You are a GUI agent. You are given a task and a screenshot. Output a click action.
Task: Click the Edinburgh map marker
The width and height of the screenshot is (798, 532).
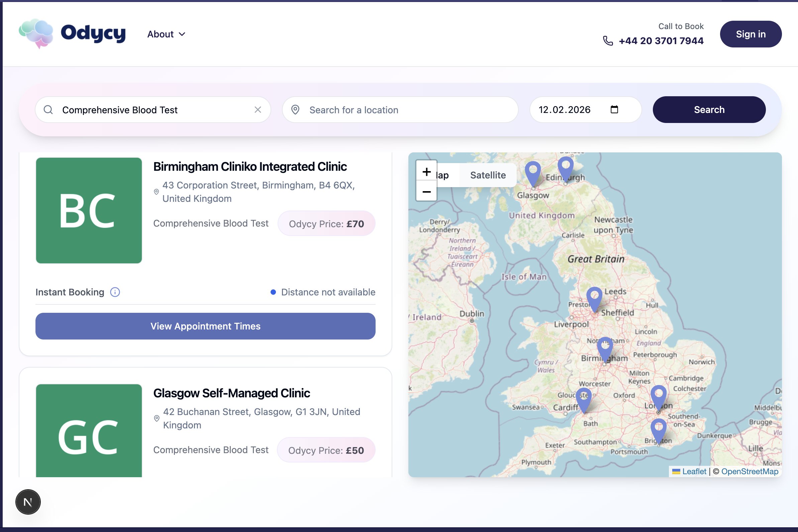(x=566, y=167)
